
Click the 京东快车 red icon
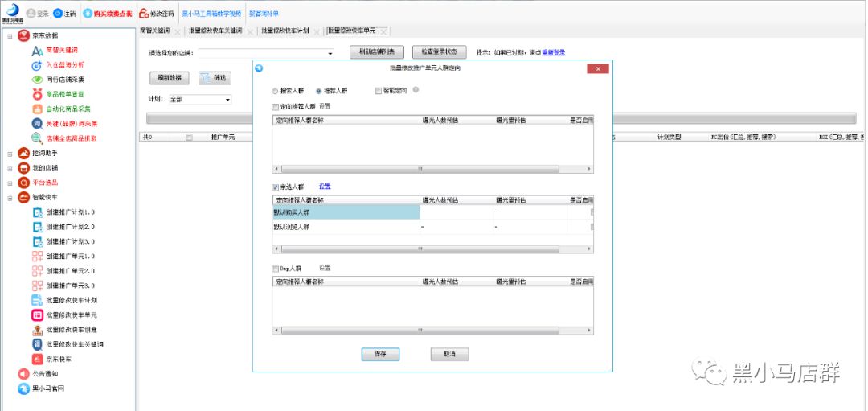click(37, 359)
